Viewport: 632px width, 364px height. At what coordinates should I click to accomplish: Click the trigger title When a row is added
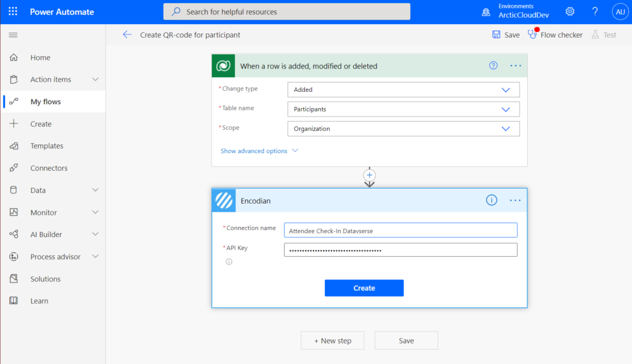click(309, 66)
